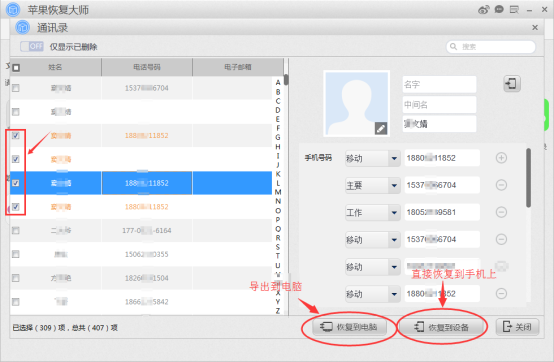Viewport: 554px width, 362px height.
Task: Check the select-all checkbox in header
Action: point(16,67)
